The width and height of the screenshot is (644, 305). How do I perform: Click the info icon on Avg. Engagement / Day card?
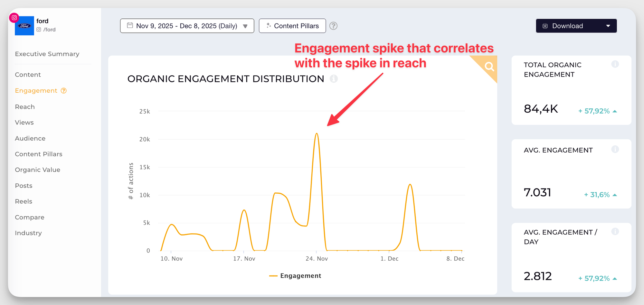tap(615, 232)
